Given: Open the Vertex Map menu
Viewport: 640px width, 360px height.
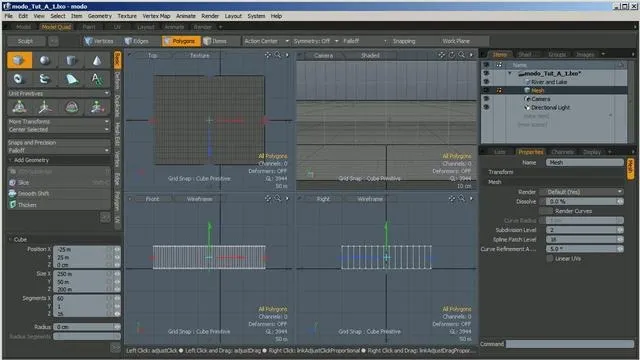Looking at the screenshot, I should 156,16.
